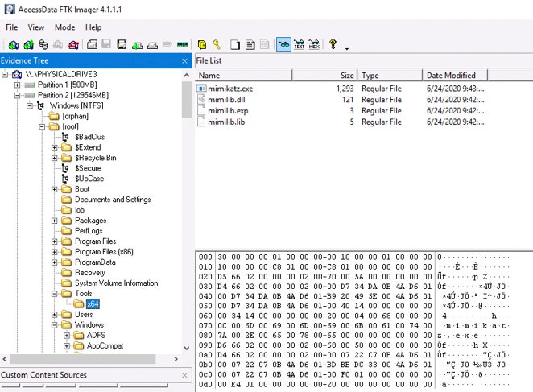The height and width of the screenshot is (392, 533).
Task: Open the help question mark icon
Action: coord(333,44)
